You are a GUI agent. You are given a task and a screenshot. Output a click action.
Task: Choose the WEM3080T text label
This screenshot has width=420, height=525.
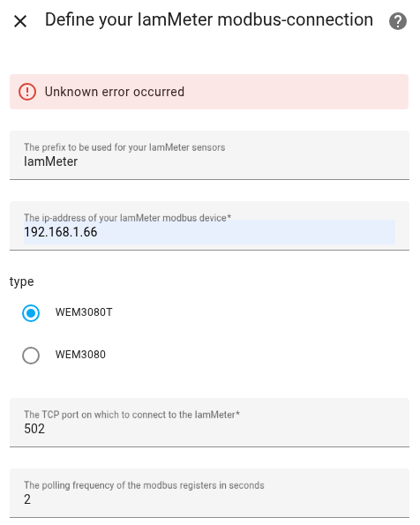pyautogui.click(x=84, y=312)
